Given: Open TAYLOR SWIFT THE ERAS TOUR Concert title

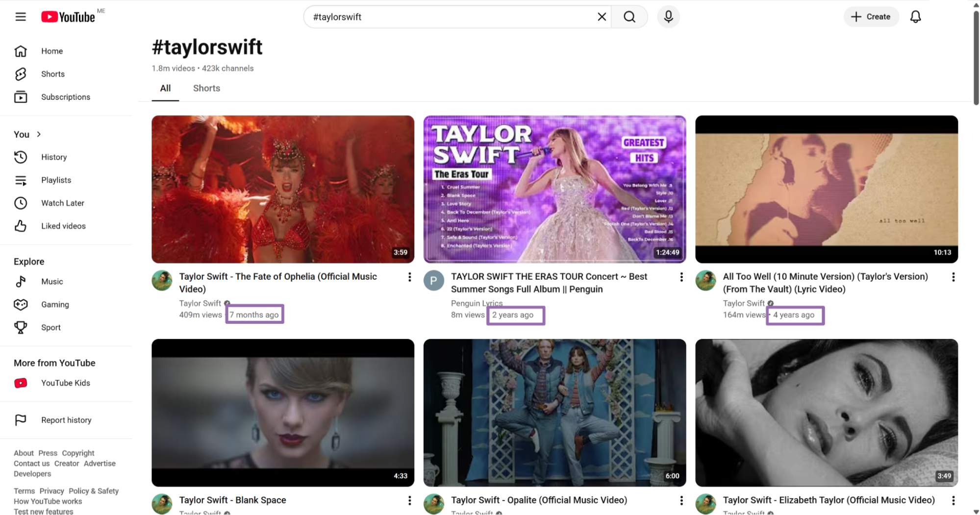Looking at the screenshot, I should (549, 283).
